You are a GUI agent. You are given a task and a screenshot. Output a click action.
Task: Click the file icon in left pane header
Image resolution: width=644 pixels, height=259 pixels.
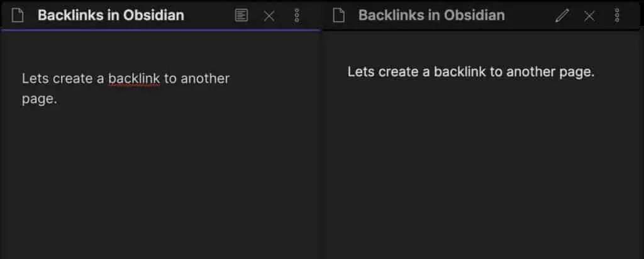[x=18, y=16]
